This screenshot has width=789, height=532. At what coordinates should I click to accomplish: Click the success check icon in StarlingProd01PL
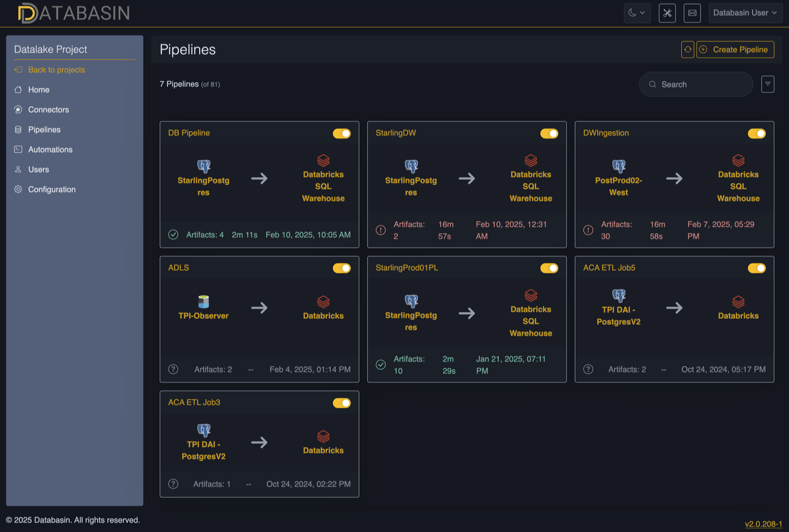(381, 365)
